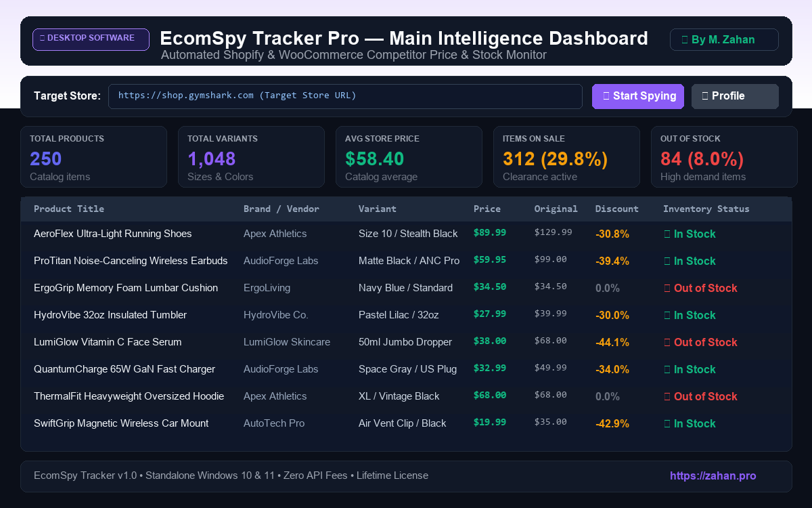812x508 pixels.
Task: Click the Matte Black / ANC Pro variant
Action: pyautogui.click(x=409, y=261)
